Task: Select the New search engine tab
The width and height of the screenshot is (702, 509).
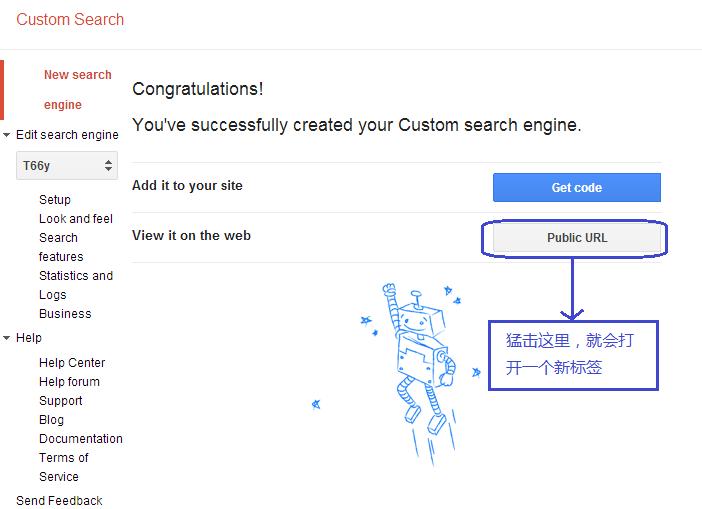Action: (77, 89)
